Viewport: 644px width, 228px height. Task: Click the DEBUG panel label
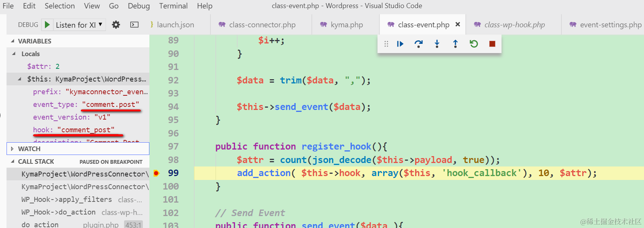pos(28,25)
